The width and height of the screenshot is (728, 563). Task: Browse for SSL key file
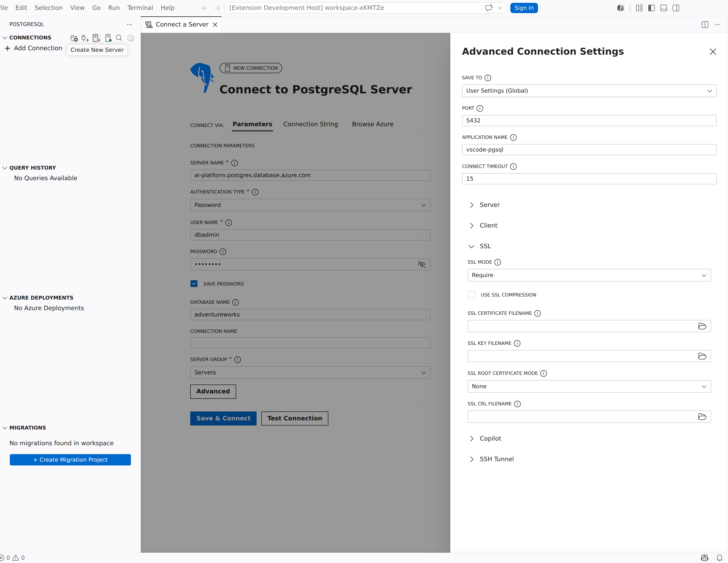tap(702, 356)
